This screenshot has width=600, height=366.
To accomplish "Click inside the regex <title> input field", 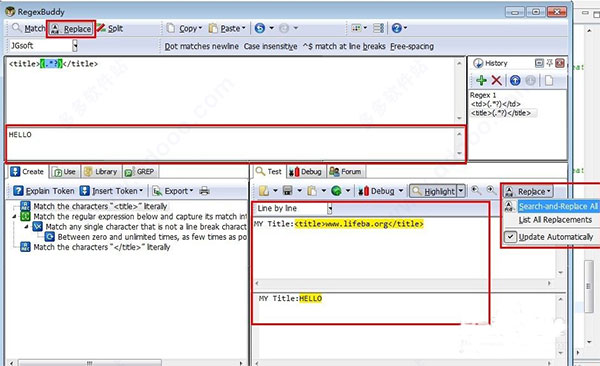I will point(231,90).
